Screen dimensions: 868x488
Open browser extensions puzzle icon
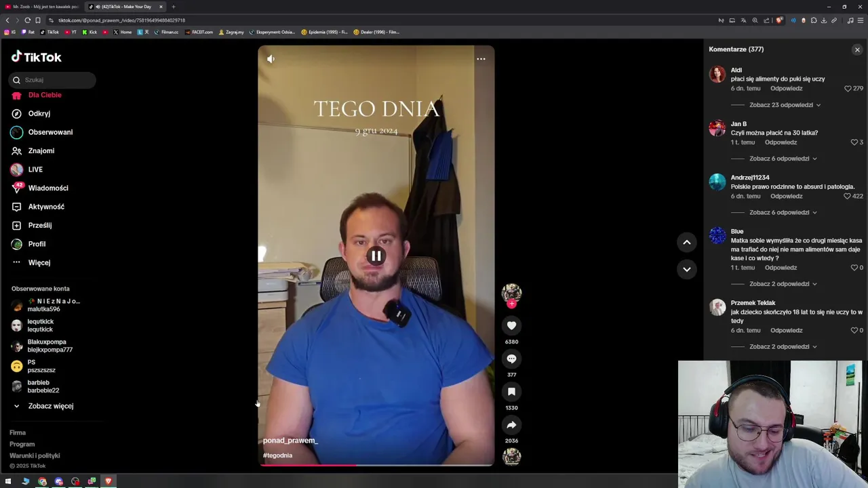[813, 20]
